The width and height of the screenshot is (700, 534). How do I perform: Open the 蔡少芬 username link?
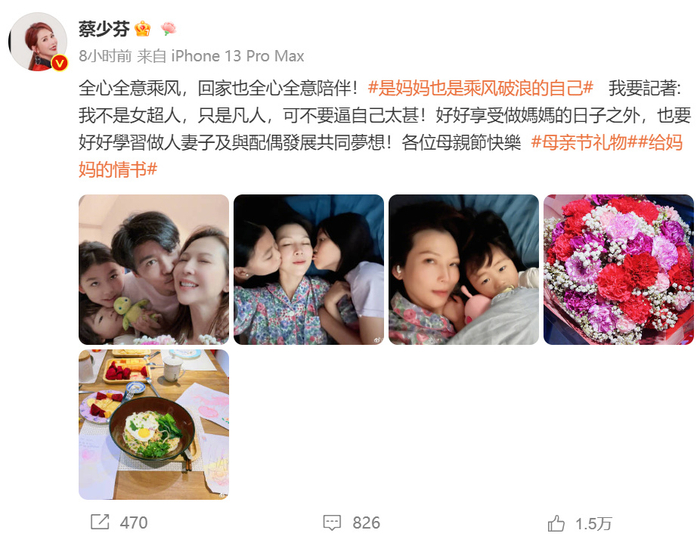[x=104, y=29]
